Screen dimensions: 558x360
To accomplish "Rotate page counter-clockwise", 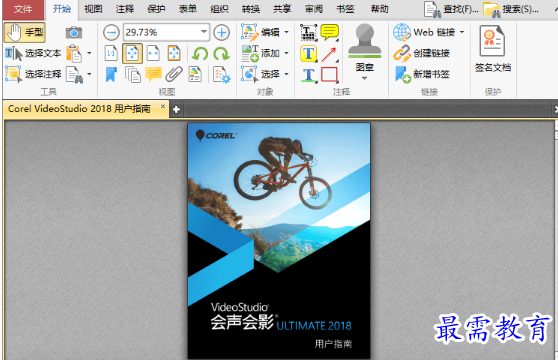I will [x=200, y=54].
